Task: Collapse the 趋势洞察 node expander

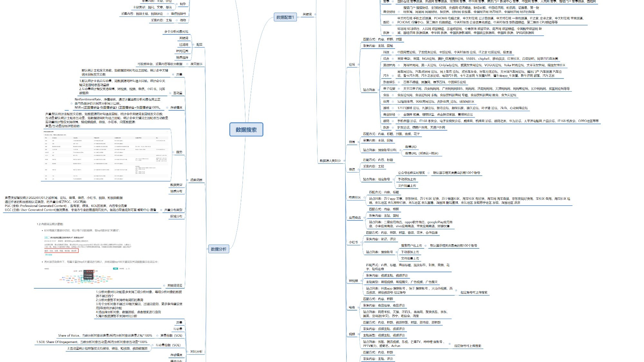Action: coord(187,180)
